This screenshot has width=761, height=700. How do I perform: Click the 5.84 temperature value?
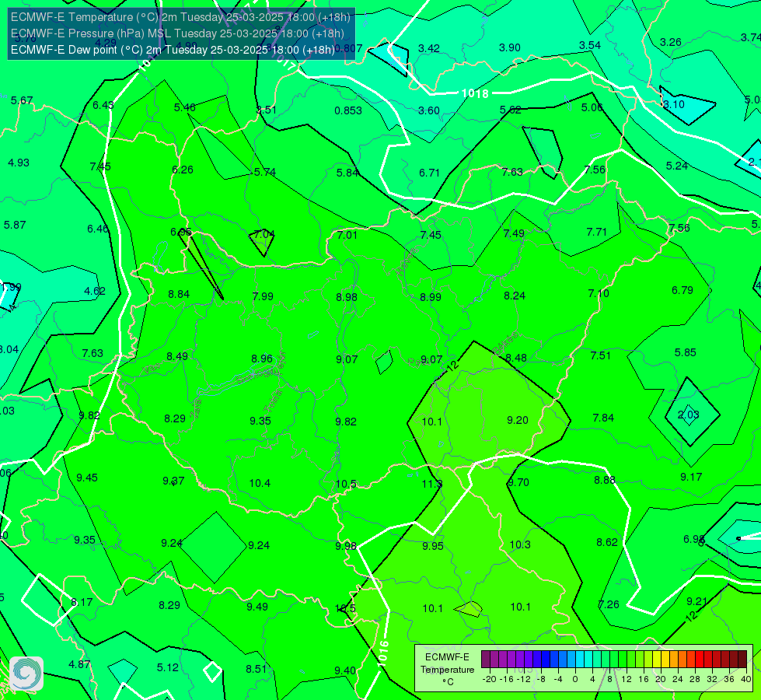coord(347,173)
